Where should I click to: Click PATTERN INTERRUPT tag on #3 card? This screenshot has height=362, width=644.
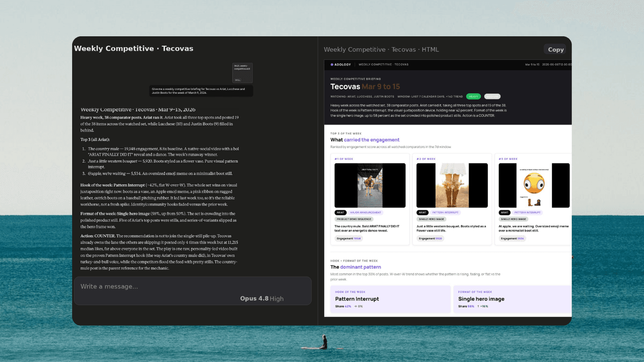[x=528, y=213]
